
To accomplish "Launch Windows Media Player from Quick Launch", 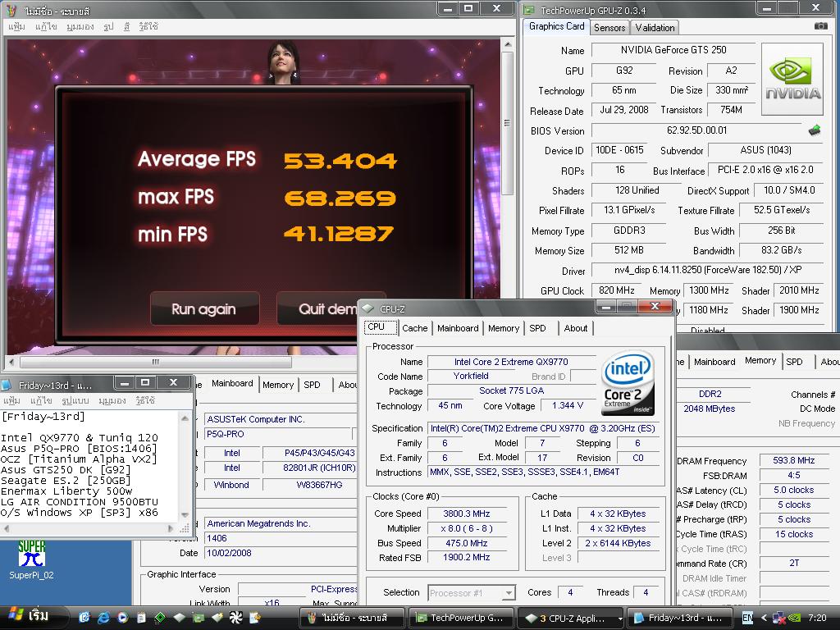I will pos(122,618).
